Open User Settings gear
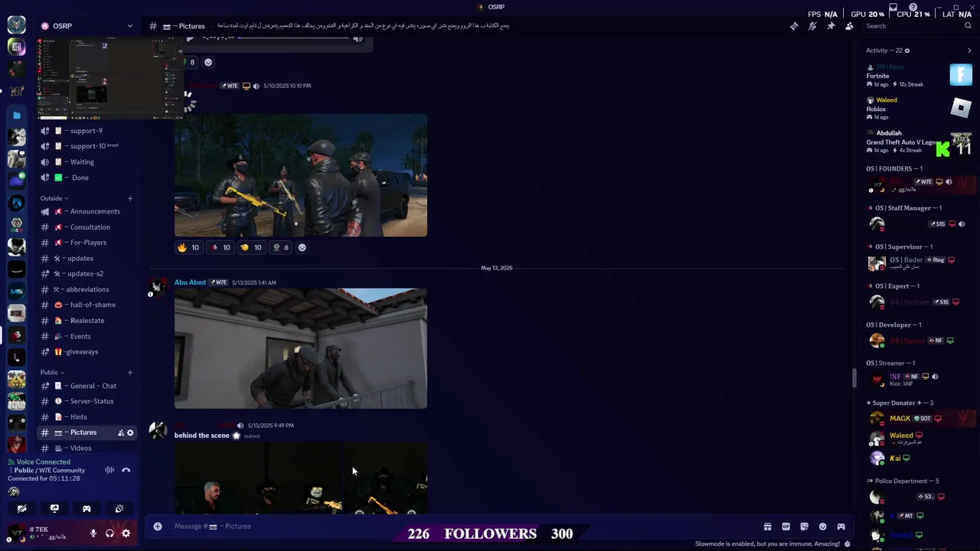 click(x=126, y=533)
